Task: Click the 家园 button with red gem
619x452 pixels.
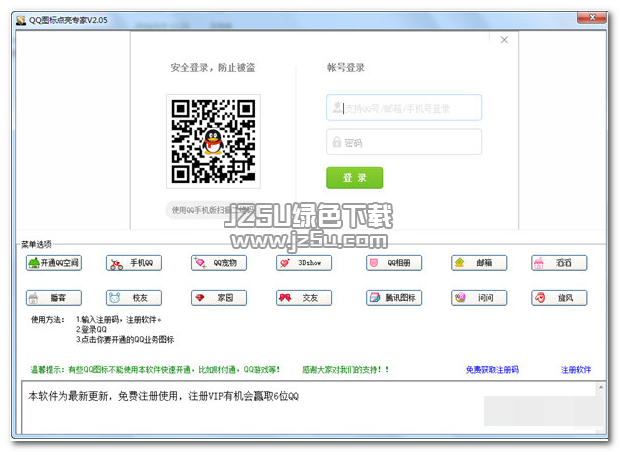Action: [x=219, y=298]
